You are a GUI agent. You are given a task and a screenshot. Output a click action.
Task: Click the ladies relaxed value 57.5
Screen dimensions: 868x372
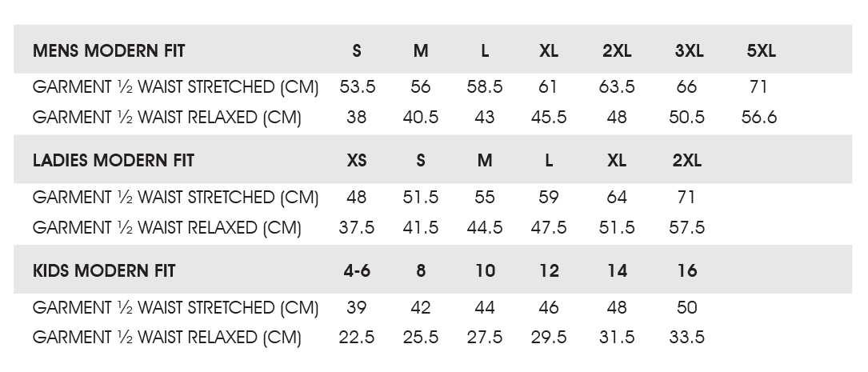(x=687, y=227)
